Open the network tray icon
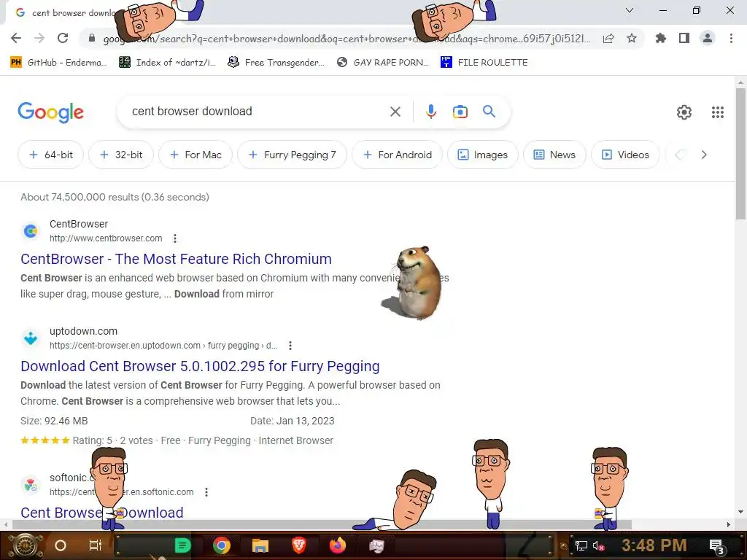Viewport: 747px width, 560px height. [x=581, y=545]
